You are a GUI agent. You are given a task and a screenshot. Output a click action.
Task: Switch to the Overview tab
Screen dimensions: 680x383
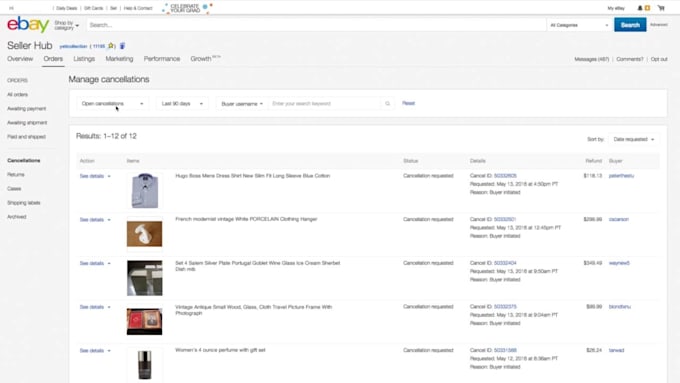[20, 59]
